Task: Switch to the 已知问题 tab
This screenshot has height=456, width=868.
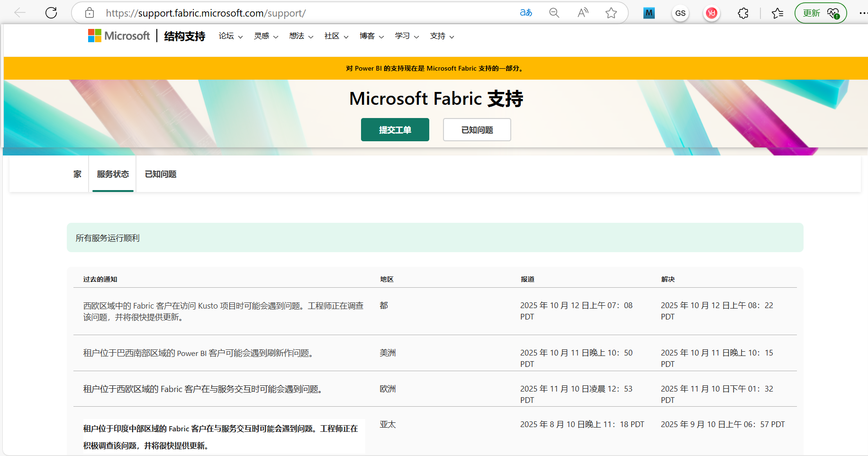Action: 161,174
